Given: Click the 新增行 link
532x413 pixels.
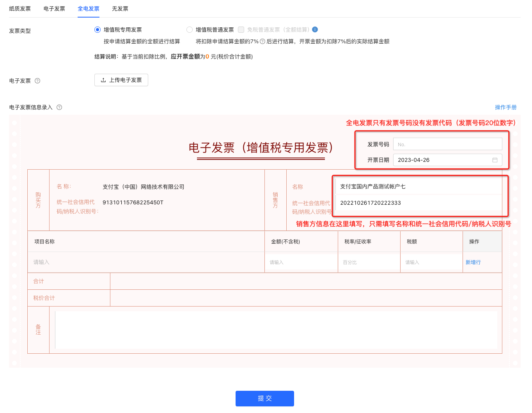Looking at the screenshot, I should 473,262.
